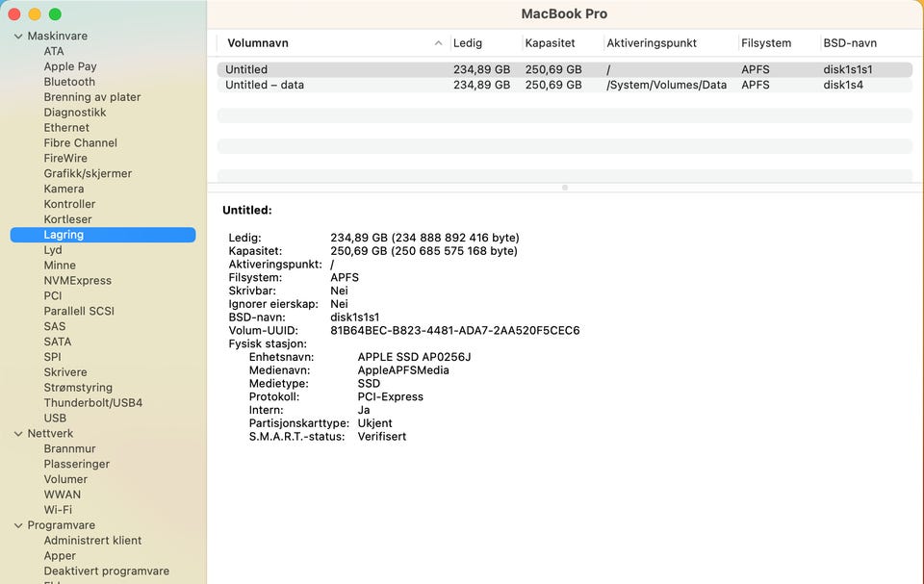This screenshot has height=584, width=924.
Task: Select the highlighted Lagring item
Action: point(103,235)
